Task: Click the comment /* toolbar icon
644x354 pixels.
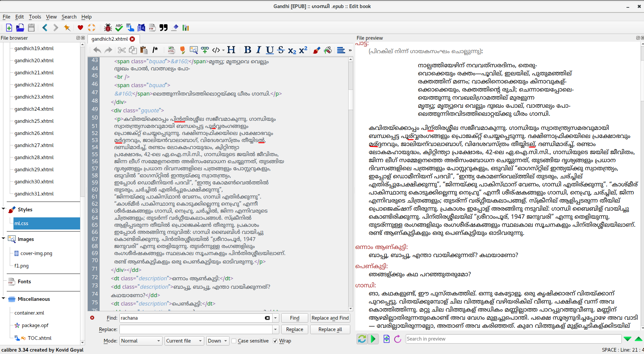Action: (x=155, y=50)
